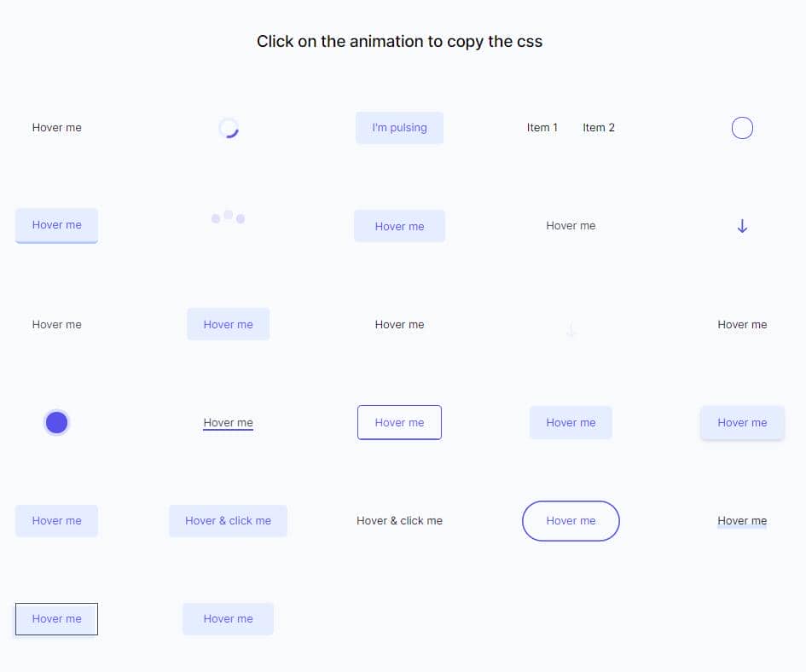Viewport: 806px width, 672px height.
Task: Click the Hover me text left of the spinner
Action: point(56,128)
